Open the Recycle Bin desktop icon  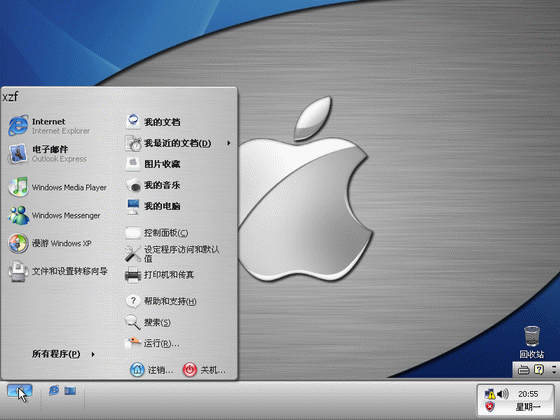(531, 341)
